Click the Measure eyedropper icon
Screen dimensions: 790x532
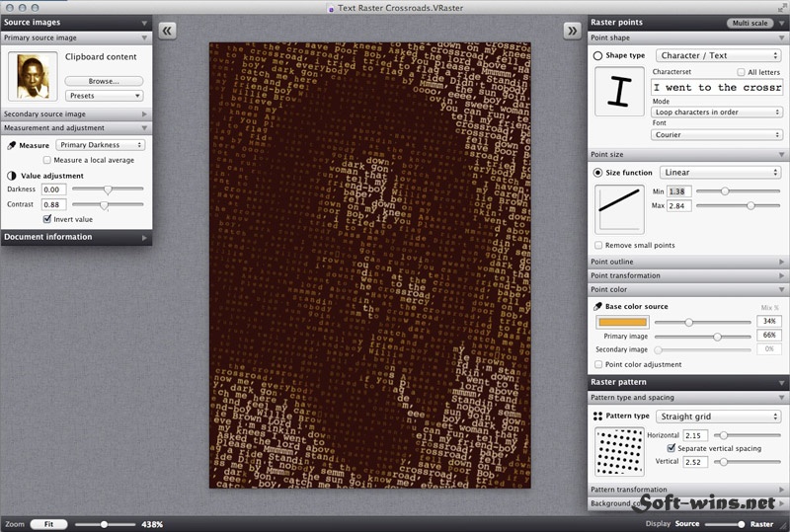(12, 146)
